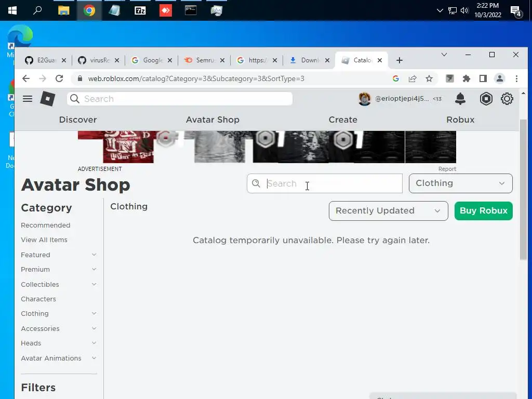
Task: Click the user avatar headshot
Action: click(x=365, y=99)
